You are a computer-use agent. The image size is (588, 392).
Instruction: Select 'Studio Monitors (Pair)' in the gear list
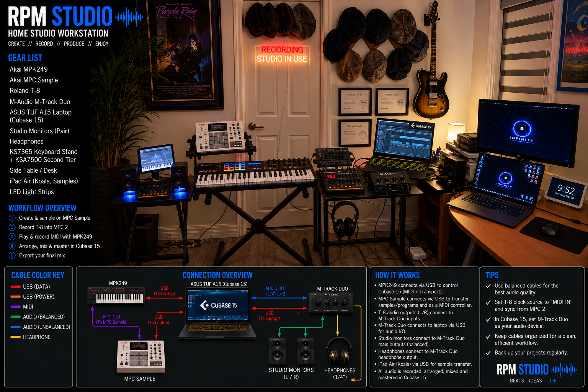[39, 131]
